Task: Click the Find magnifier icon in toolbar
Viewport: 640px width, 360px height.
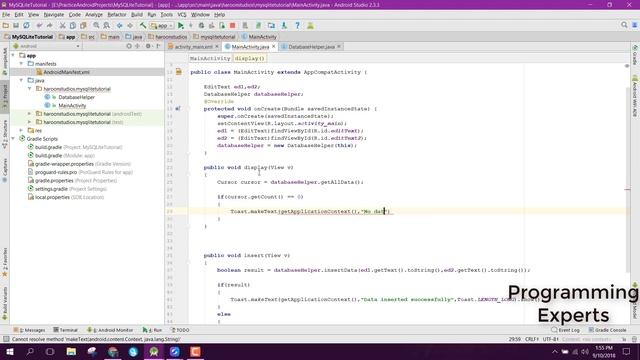Action: (x=96, y=25)
